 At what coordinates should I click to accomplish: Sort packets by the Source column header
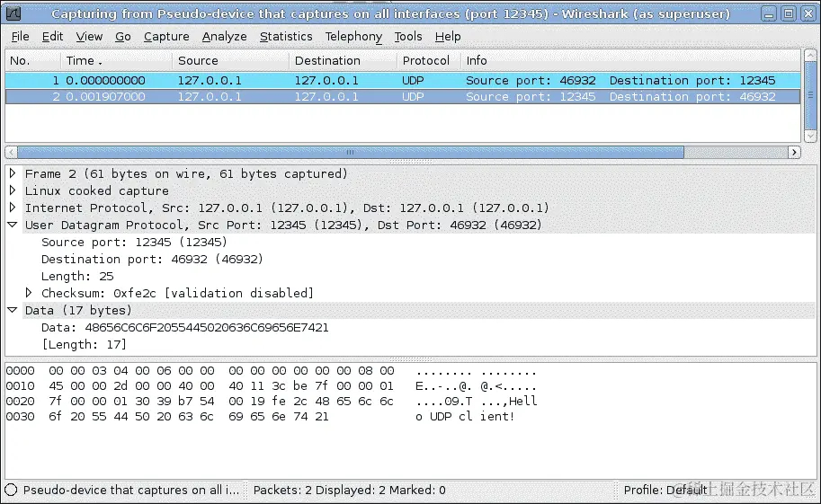(x=230, y=61)
